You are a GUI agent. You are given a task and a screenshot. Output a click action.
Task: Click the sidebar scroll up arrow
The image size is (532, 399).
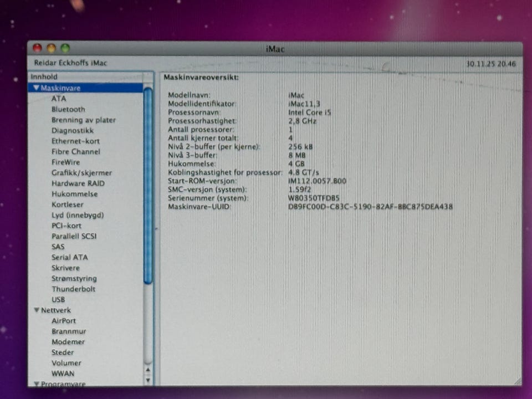tap(148, 370)
